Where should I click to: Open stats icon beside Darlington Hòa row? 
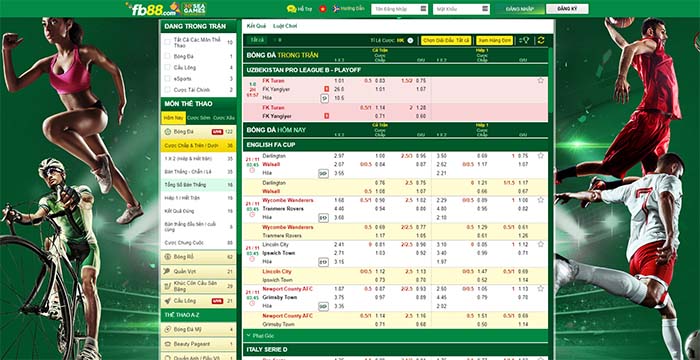323,173
